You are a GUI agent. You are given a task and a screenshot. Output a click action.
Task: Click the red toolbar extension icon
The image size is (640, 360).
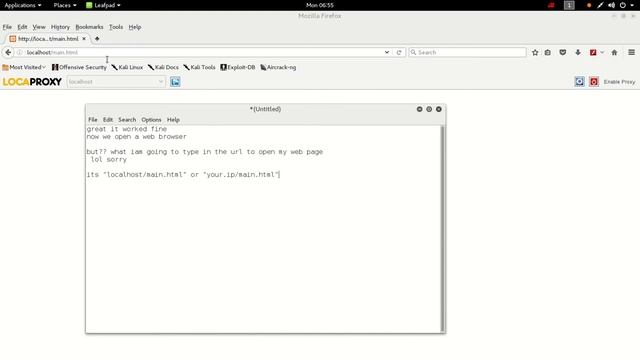pos(593,52)
